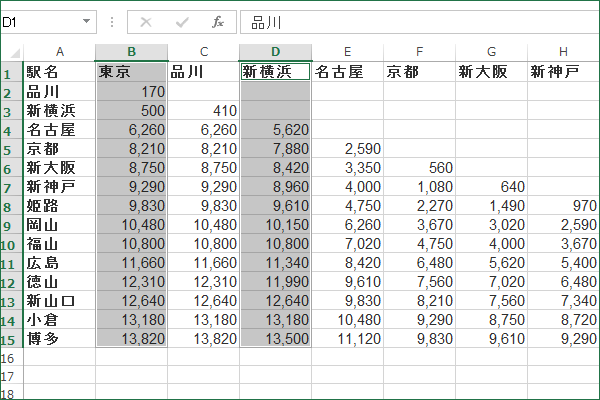The height and width of the screenshot is (400, 600).
Task: Open the Name Box dropdown arrow
Action: click(x=86, y=21)
